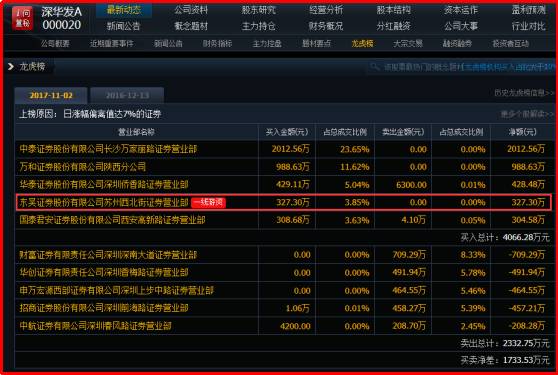
Task: Go to 财务概况 section
Action: pos(326,26)
